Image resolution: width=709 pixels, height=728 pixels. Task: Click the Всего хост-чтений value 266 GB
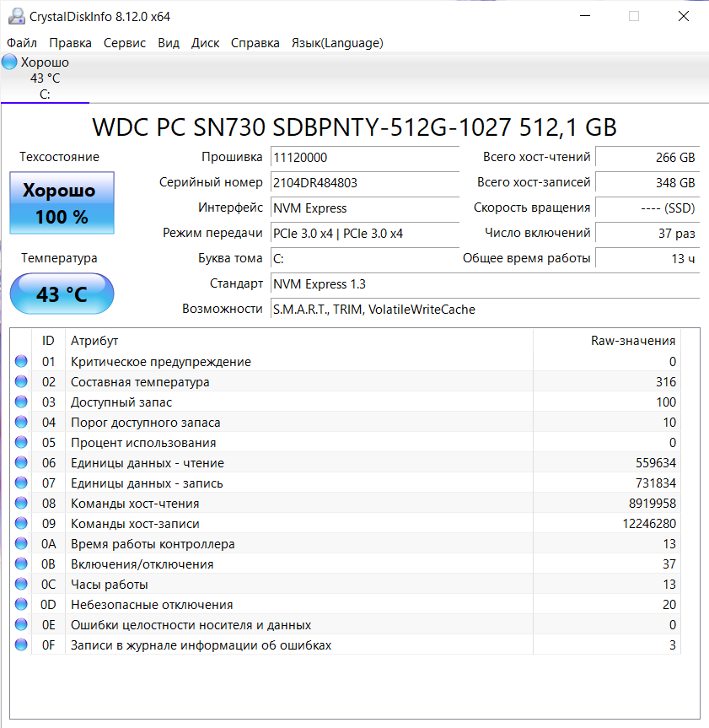pos(647,158)
